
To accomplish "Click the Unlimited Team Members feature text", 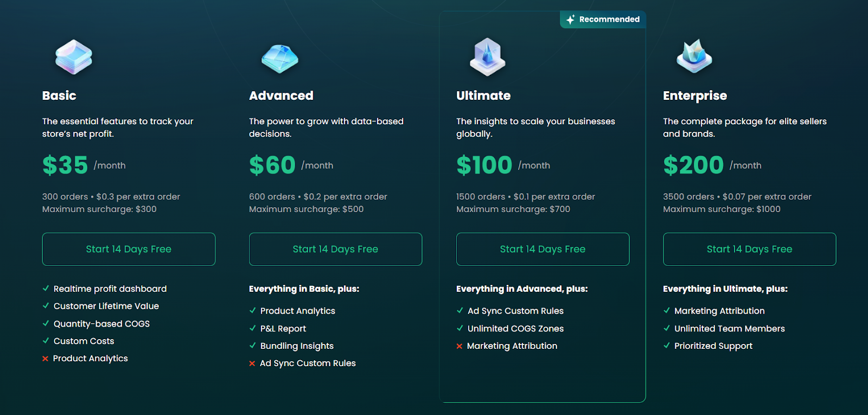I will click(729, 328).
